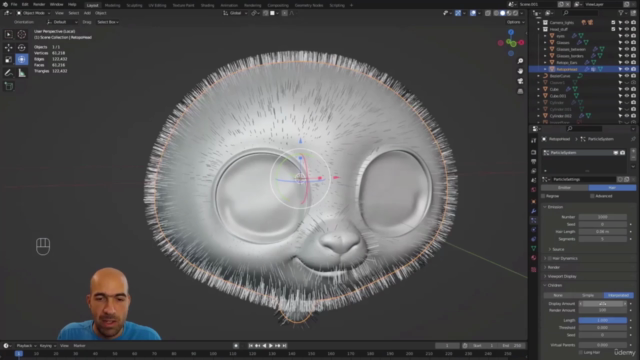Click the Hair Length value field

click(602, 232)
